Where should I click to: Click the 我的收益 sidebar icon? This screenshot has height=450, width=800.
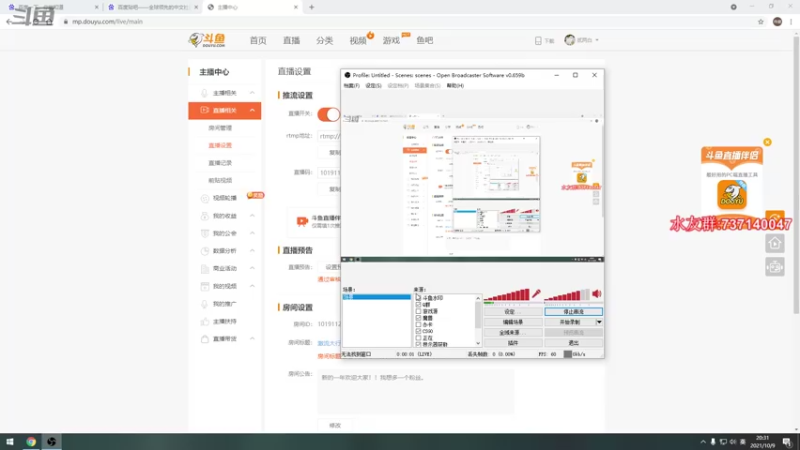(205, 216)
